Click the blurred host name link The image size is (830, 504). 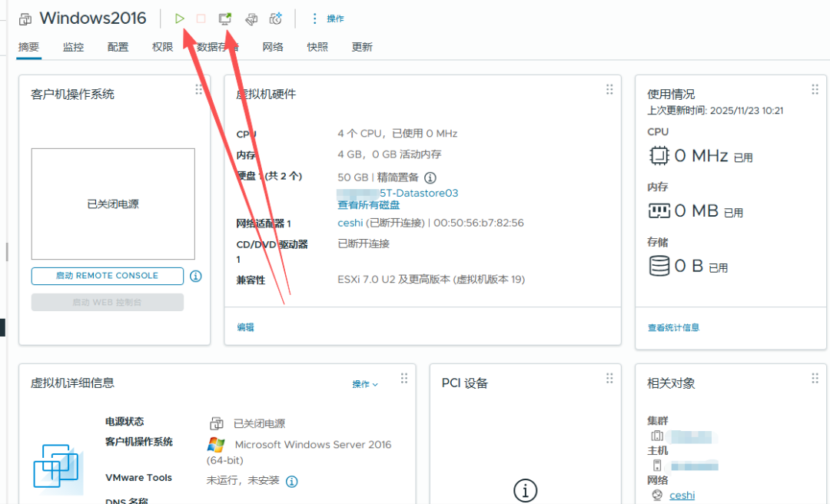(x=694, y=466)
